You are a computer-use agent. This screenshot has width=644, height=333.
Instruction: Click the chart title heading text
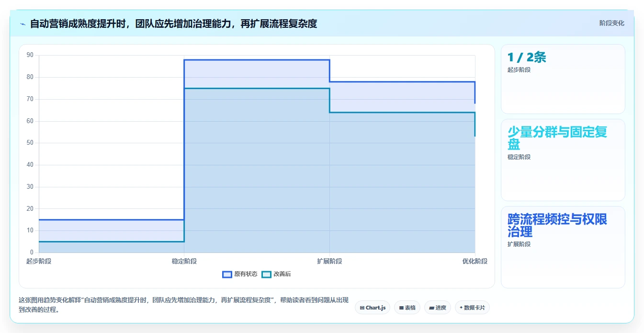(x=173, y=23)
